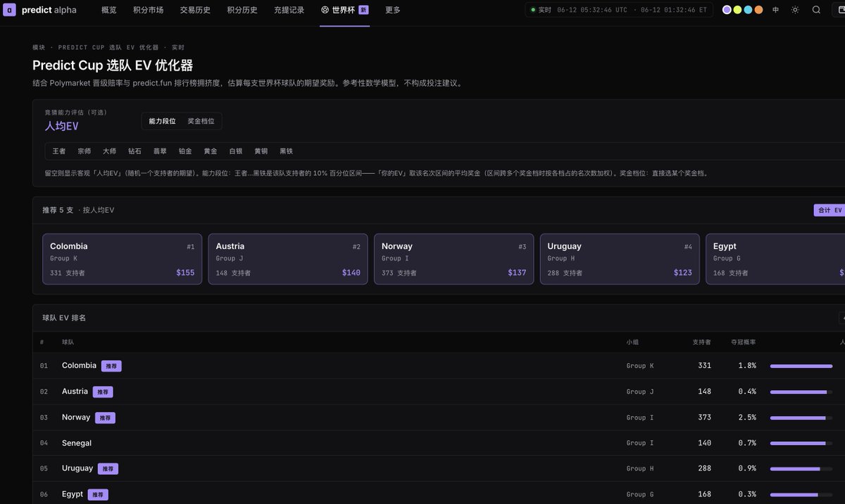The image size is (845, 504).
Task: Select the 钻石 skill tier
Action: tap(134, 151)
